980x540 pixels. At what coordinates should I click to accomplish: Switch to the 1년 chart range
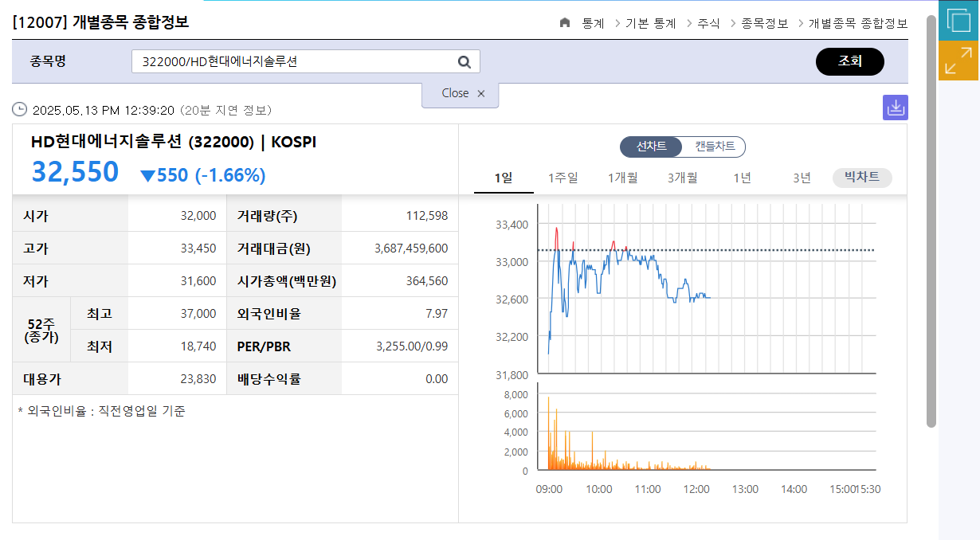742,178
